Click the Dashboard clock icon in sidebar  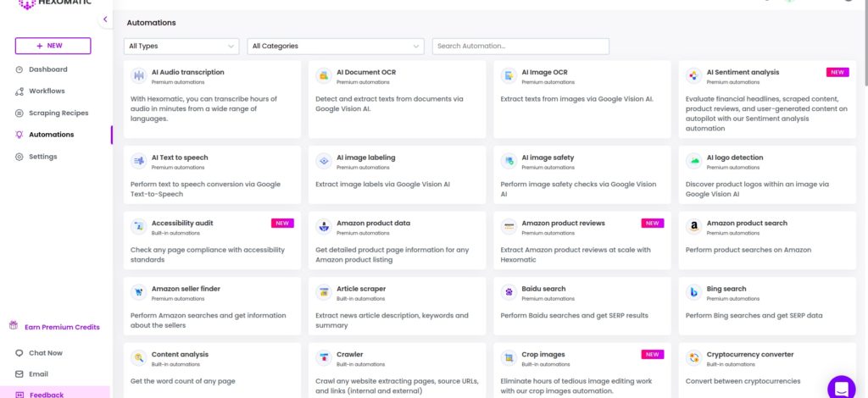(x=19, y=69)
